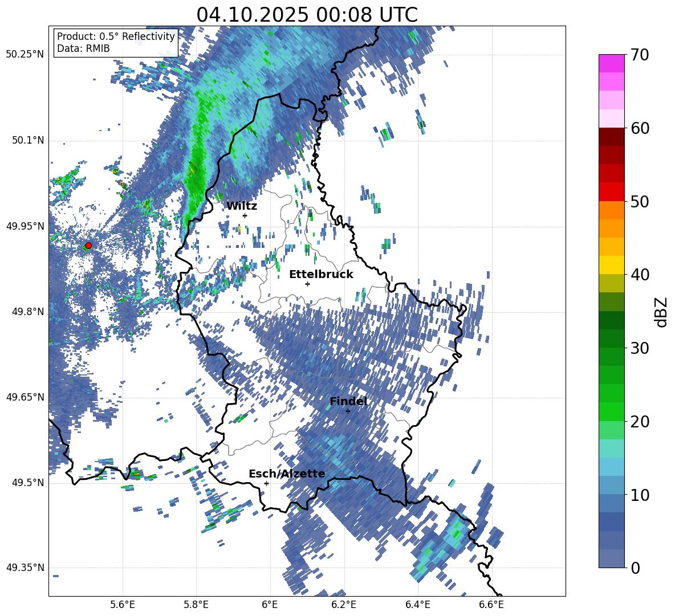This screenshot has height=616, width=675.
Task: Select the Esch/Alzette city label
Action: click(x=287, y=474)
